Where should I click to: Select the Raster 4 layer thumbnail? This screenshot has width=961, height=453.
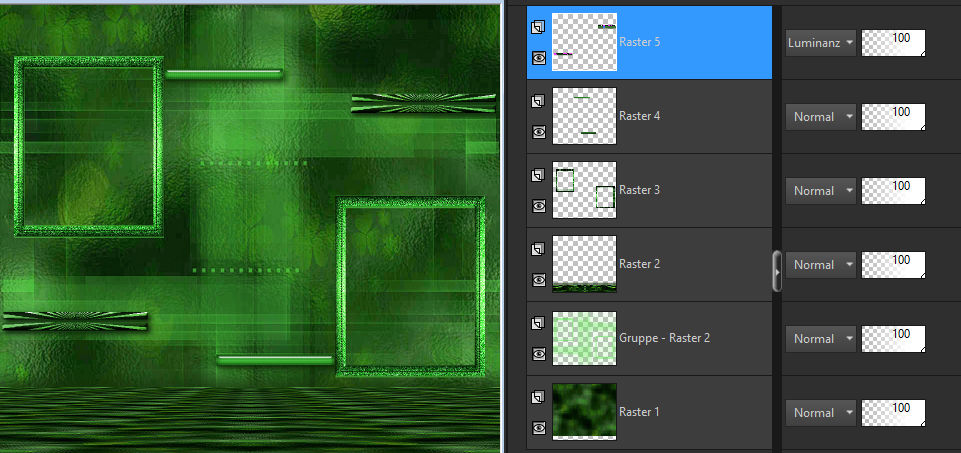[x=584, y=116]
